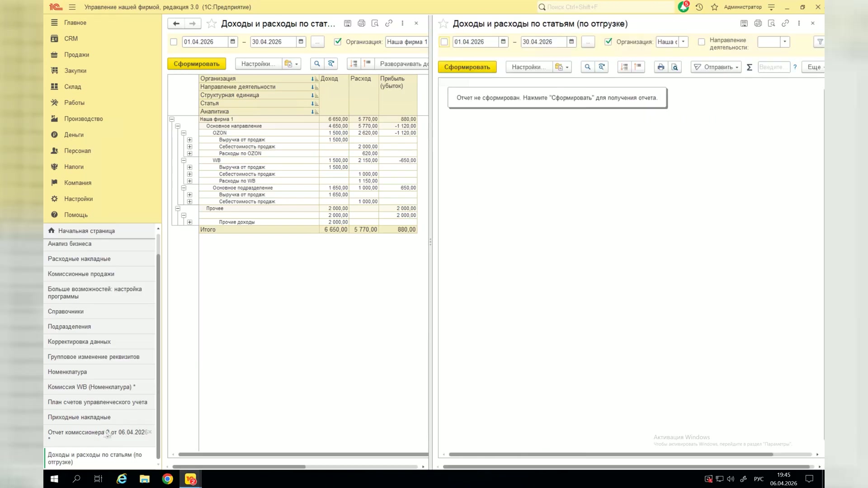
Task: Click the save icon in the left report header
Action: click(348, 23)
